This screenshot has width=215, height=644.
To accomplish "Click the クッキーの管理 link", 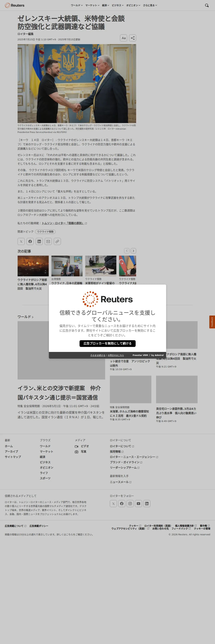I will [x=202, y=528].
